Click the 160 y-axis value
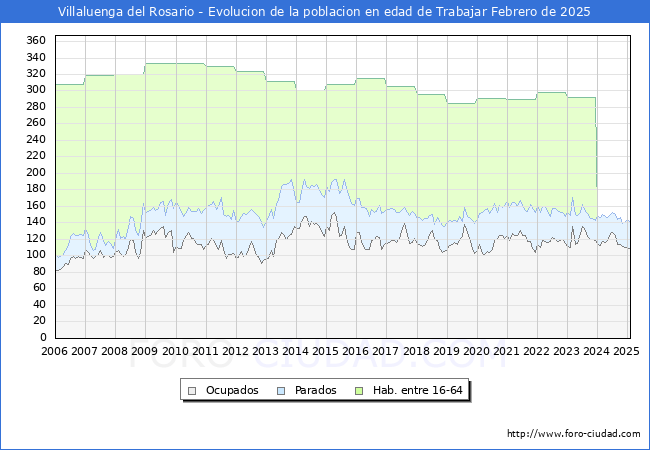This screenshot has height=450, width=650. [x=36, y=205]
